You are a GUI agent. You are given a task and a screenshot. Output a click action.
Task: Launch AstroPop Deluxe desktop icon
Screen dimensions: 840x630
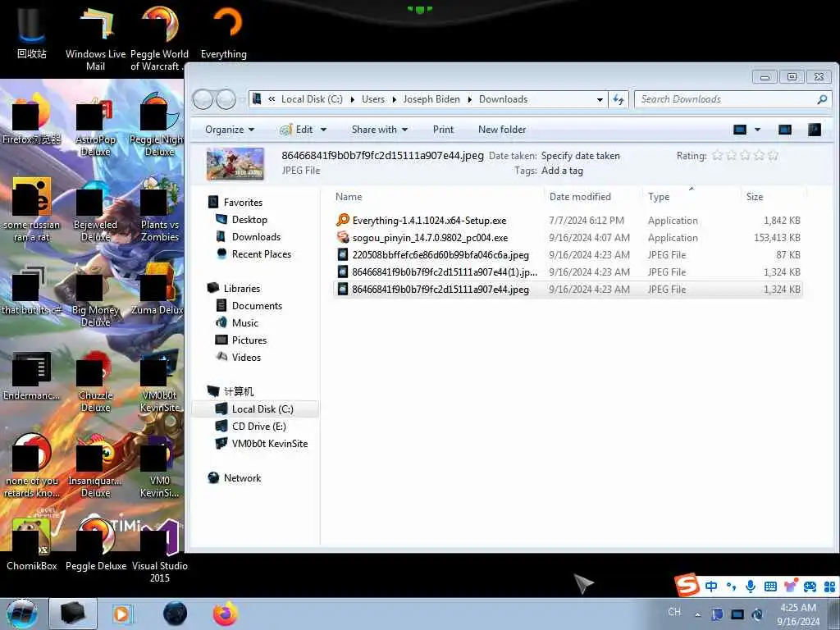(x=95, y=126)
